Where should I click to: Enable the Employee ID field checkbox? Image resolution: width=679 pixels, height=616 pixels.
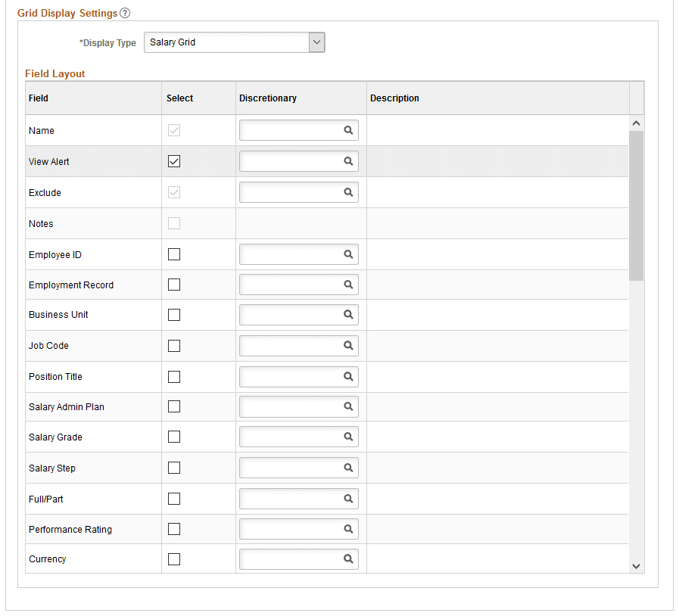coord(173,254)
